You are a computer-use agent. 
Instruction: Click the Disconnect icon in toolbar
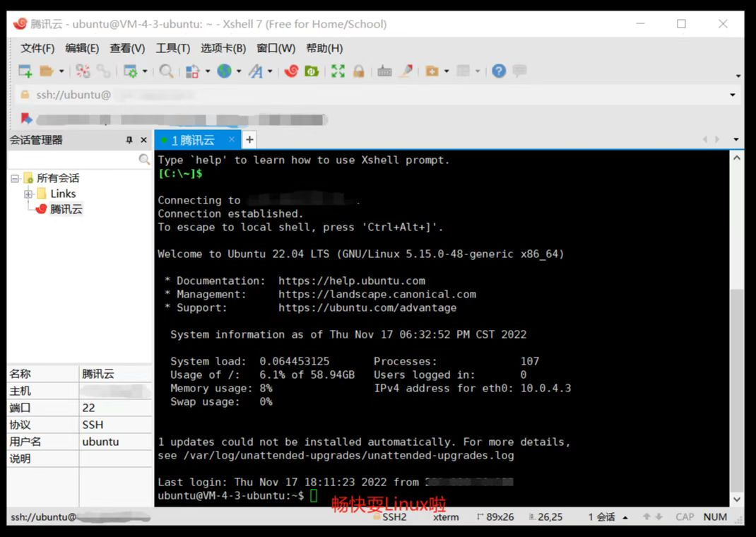(83, 71)
